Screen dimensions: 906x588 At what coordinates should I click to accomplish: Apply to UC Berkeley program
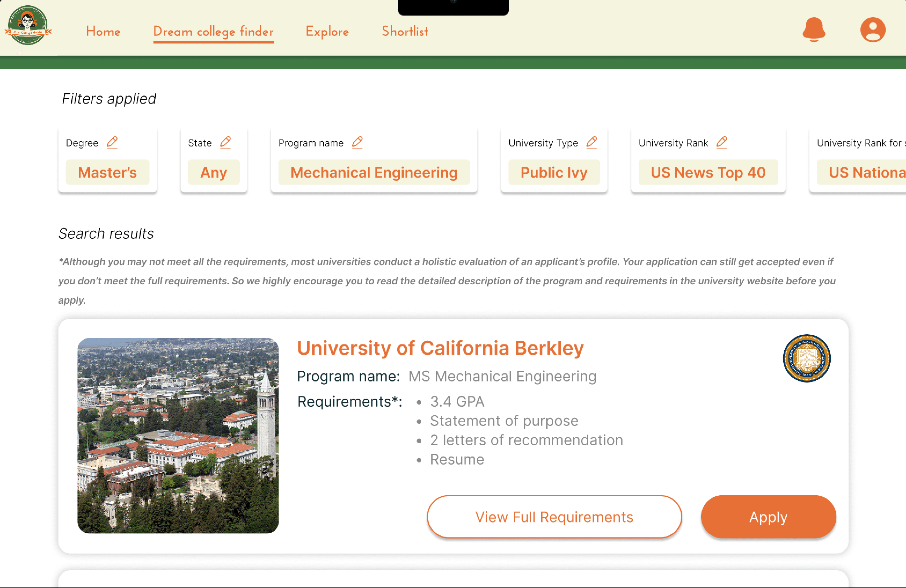pyautogui.click(x=768, y=516)
